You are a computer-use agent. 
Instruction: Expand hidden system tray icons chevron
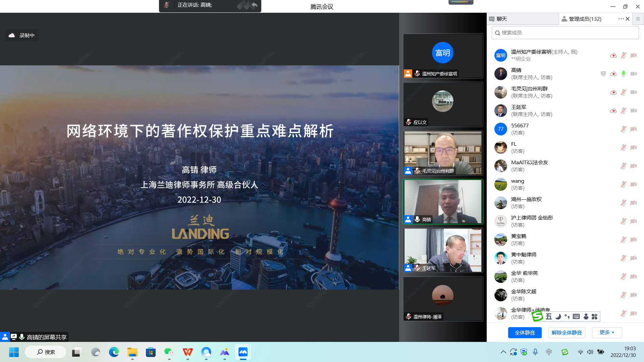point(503,352)
